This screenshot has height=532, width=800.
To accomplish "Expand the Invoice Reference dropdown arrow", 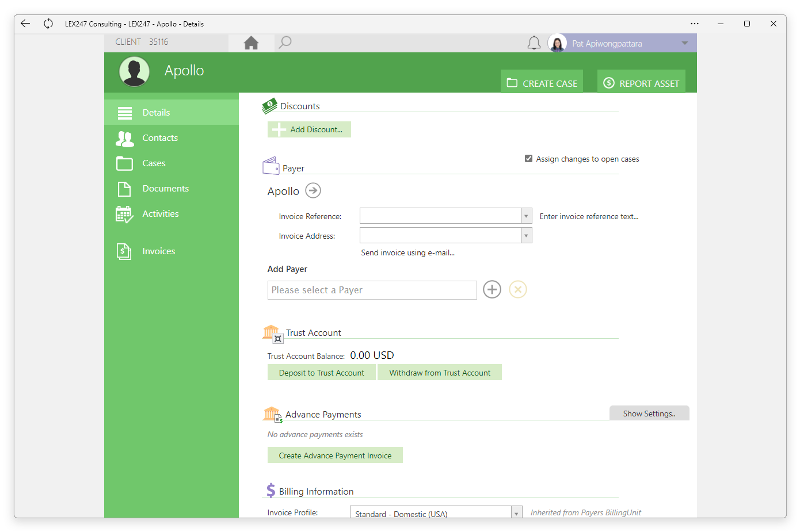I will [526, 216].
